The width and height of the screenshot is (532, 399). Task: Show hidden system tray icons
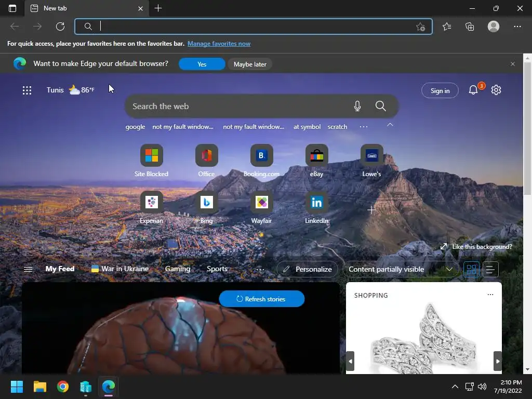(x=455, y=387)
